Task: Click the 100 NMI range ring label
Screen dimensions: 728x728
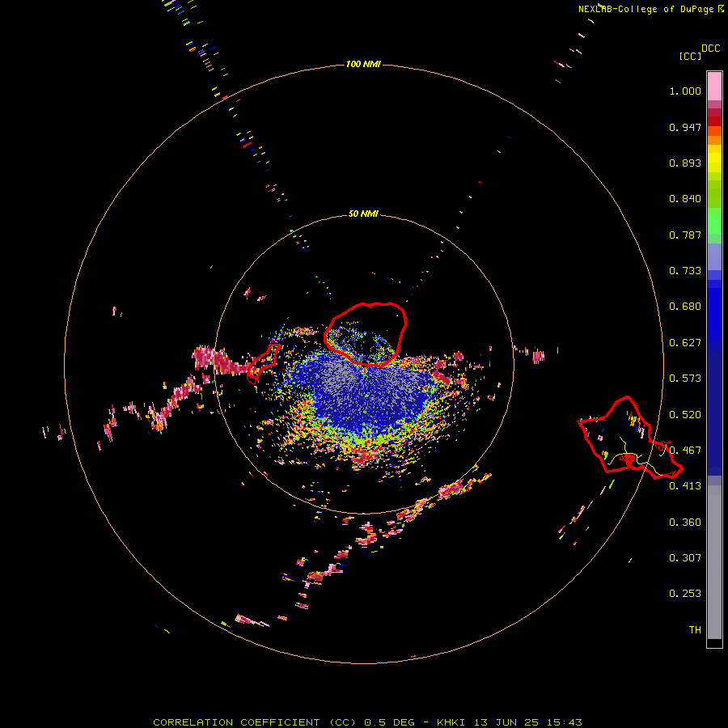Action: [x=363, y=64]
